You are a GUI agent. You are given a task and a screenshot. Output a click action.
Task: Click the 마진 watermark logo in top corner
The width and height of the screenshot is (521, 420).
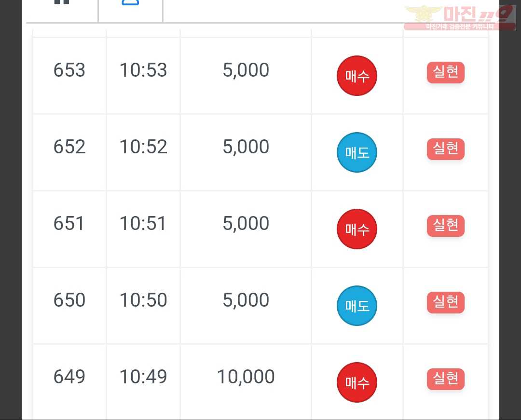tap(460, 17)
